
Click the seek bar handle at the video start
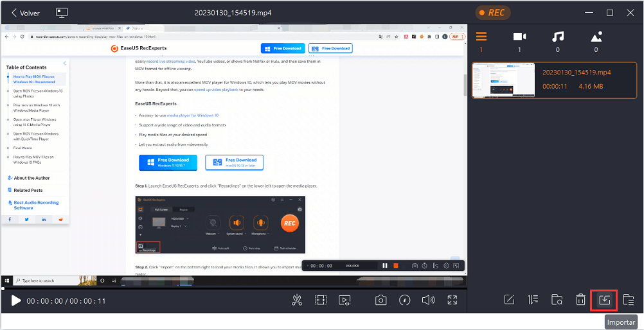click(3, 288)
